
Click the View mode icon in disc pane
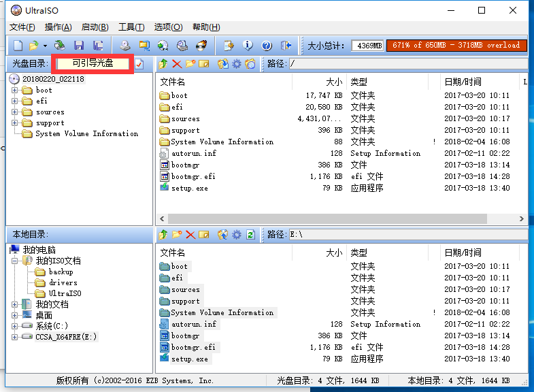(250, 64)
